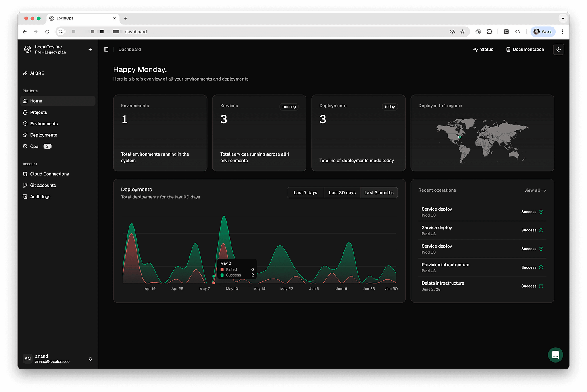Expand the tab search dropdown arrow

[x=563, y=18]
